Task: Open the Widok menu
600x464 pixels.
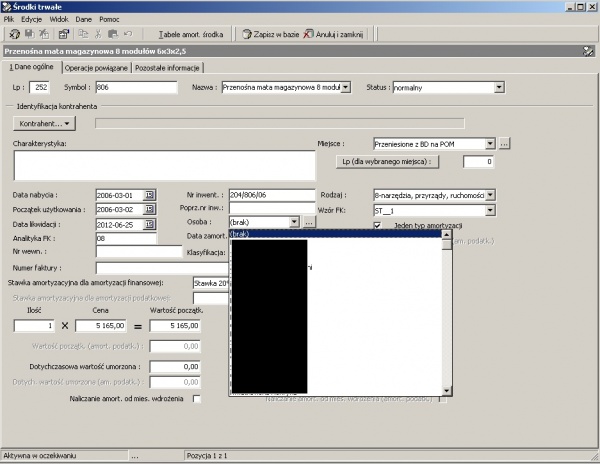Action: tap(59, 19)
